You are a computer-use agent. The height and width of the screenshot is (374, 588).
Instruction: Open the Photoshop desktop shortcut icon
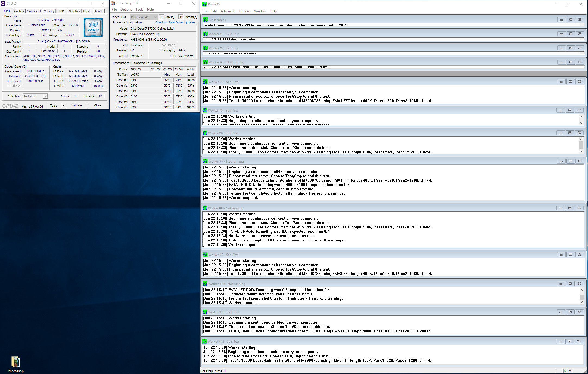(15, 362)
